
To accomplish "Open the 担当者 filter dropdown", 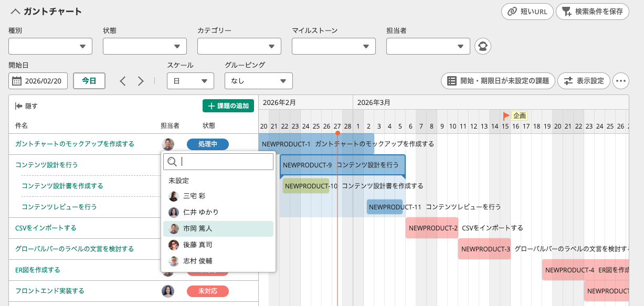I will (x=428, y=46).
